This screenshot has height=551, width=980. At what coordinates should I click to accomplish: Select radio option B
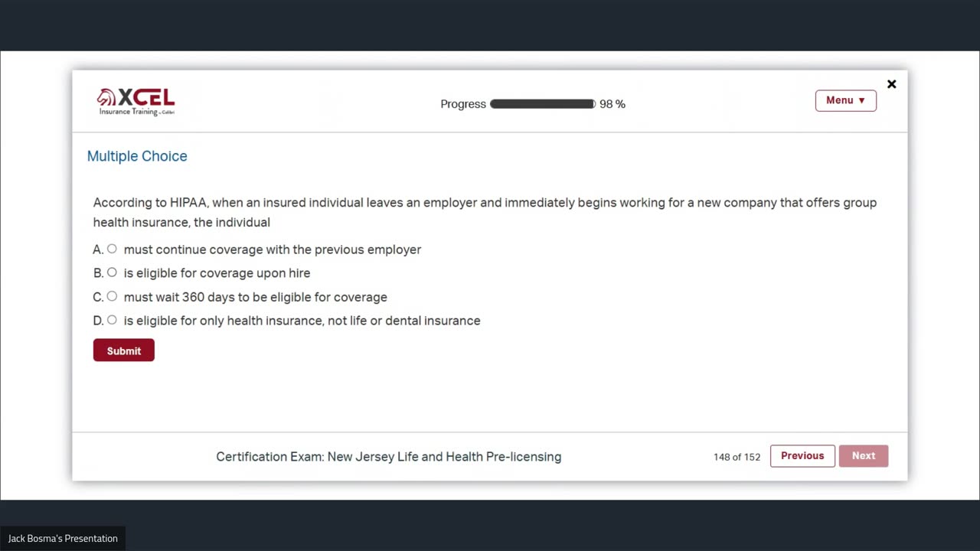(x=112, y=272)
